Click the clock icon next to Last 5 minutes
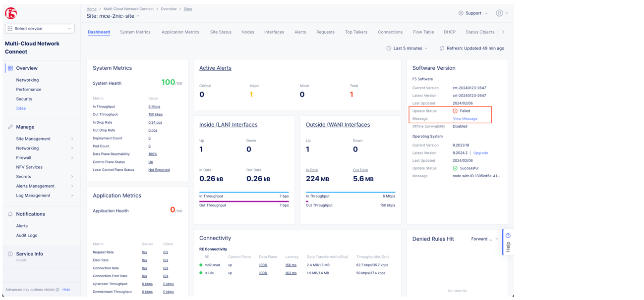 point(390,48)
